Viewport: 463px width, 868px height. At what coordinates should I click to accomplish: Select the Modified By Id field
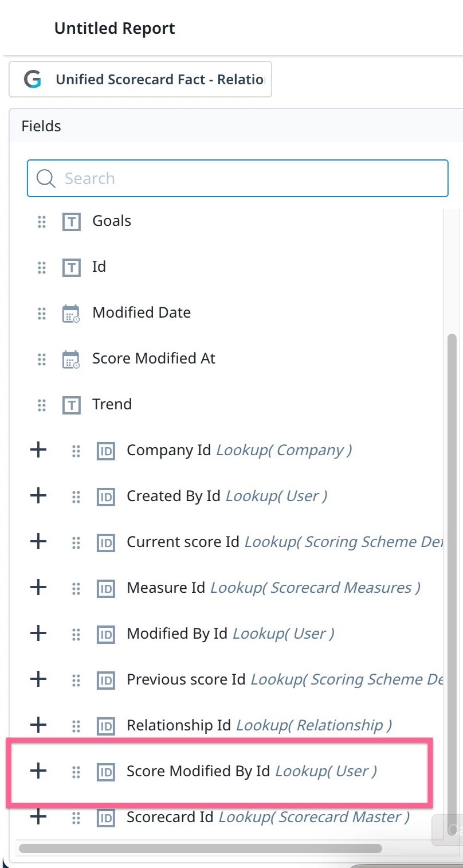230,634
